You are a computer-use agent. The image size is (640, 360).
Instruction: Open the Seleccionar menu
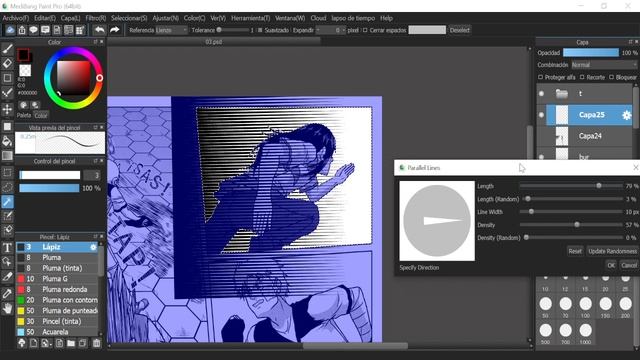pos(129,18)
